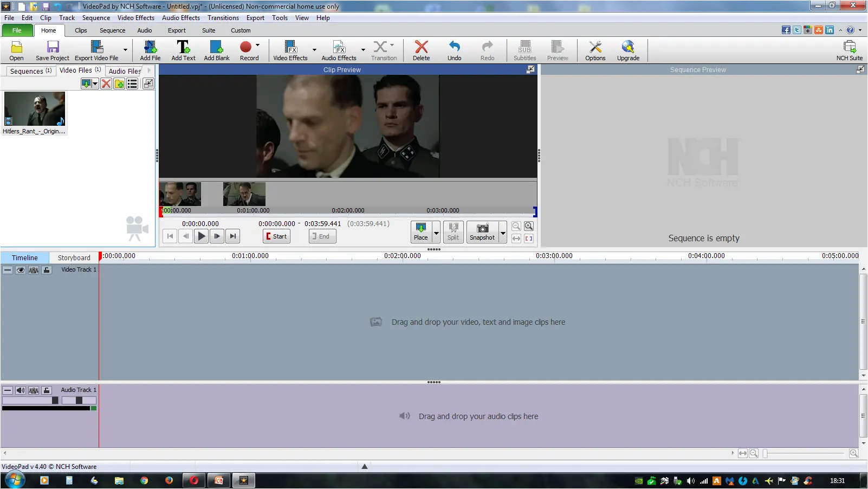
Task: Click the Upgrade icon
Action: (628, 50)
